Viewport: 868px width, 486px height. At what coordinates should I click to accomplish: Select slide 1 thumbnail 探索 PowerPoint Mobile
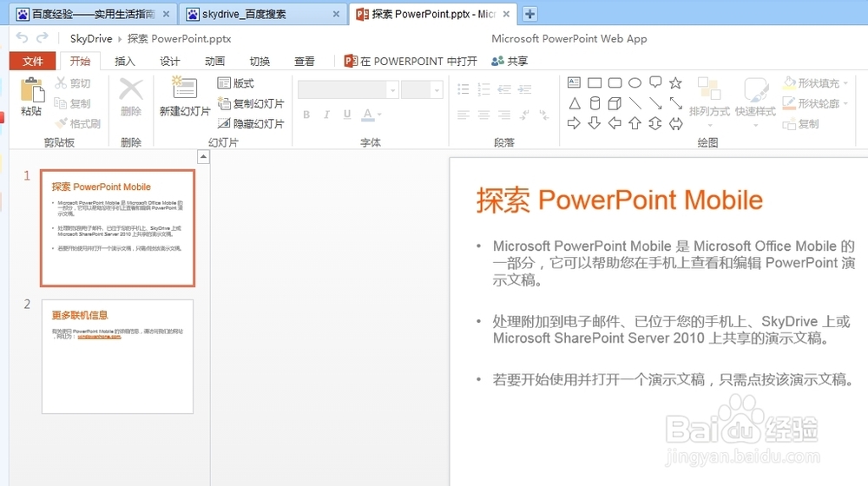[x=117, y=228]
